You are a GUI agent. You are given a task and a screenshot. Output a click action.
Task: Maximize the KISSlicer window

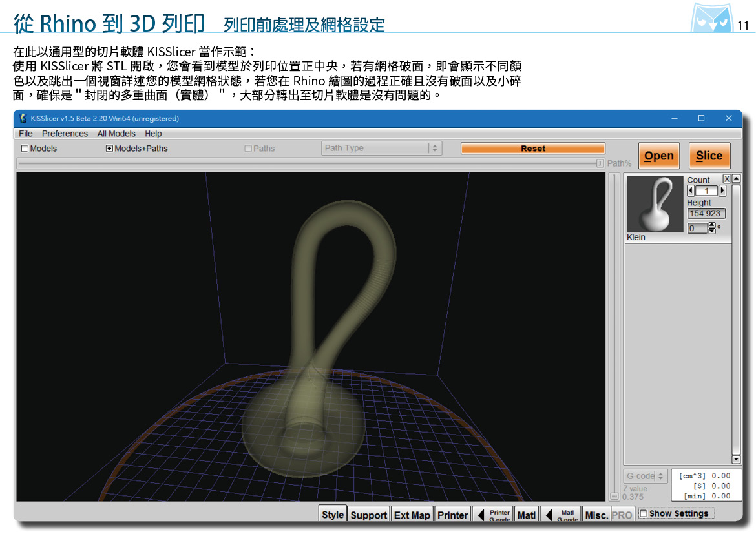click(x=702, y=118)
